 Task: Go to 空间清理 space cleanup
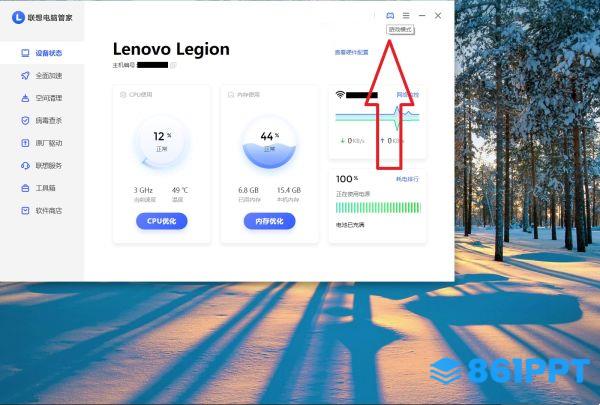(x=42, y=98)
